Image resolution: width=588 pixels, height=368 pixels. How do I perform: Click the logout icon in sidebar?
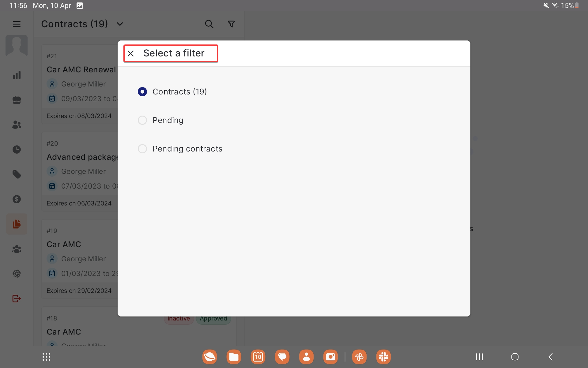click(17, 299)
